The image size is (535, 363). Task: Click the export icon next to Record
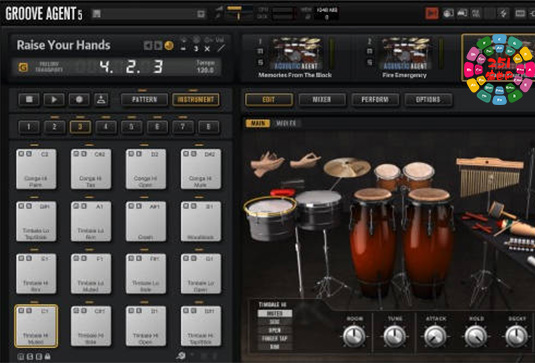[101, 100]
